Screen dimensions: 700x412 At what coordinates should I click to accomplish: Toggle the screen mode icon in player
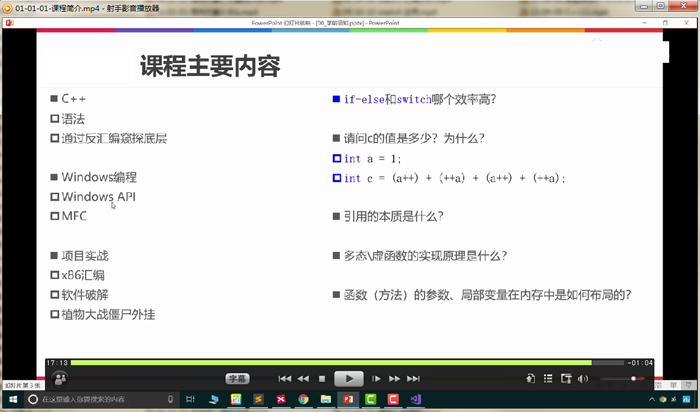566,379
